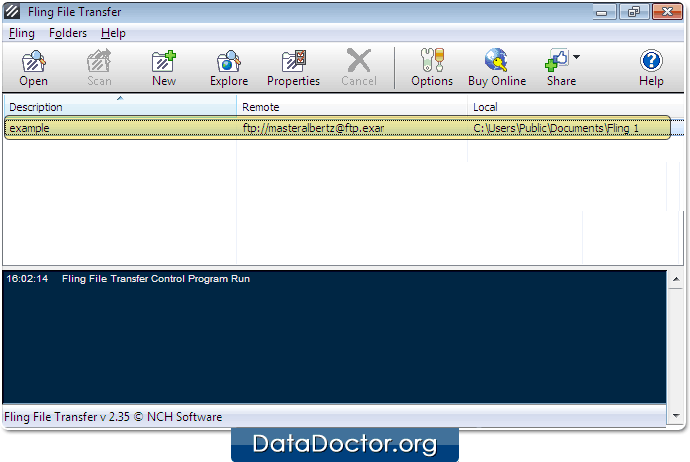Screen dimensions: 690x462
Task: Open the Help menu in menu bar
Action: pos(113,33)
